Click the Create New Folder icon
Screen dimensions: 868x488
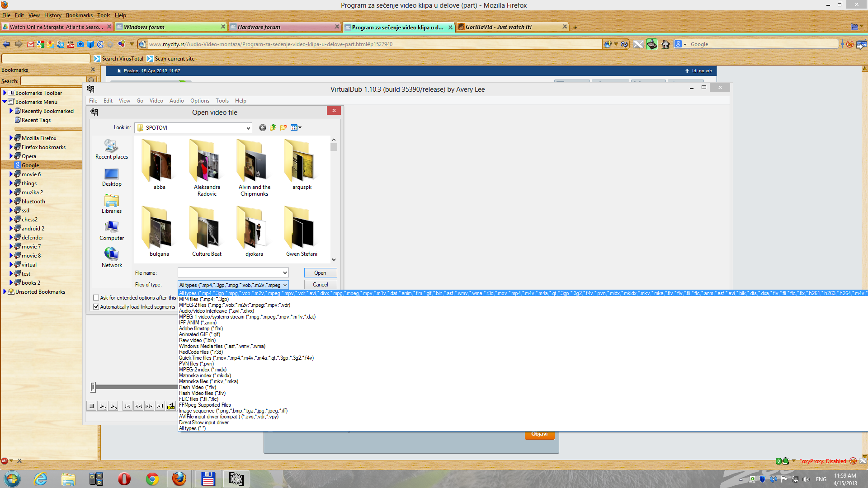(283, 127)
